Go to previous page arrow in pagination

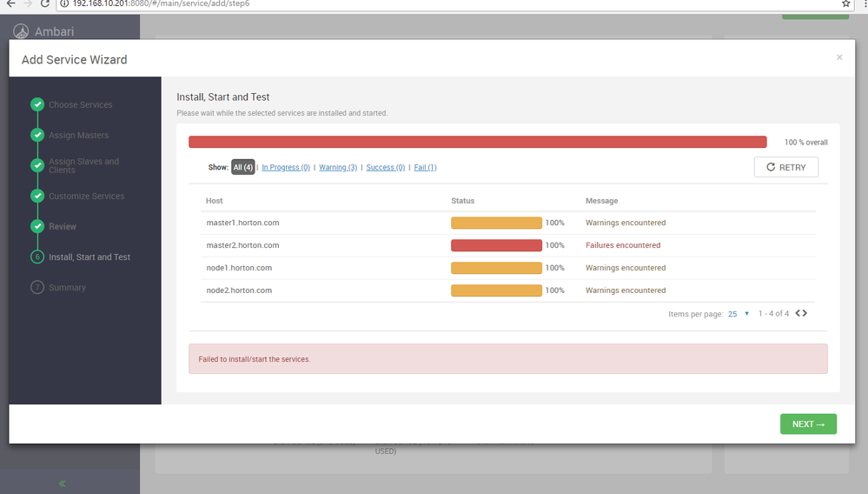[x=798, y=313]
